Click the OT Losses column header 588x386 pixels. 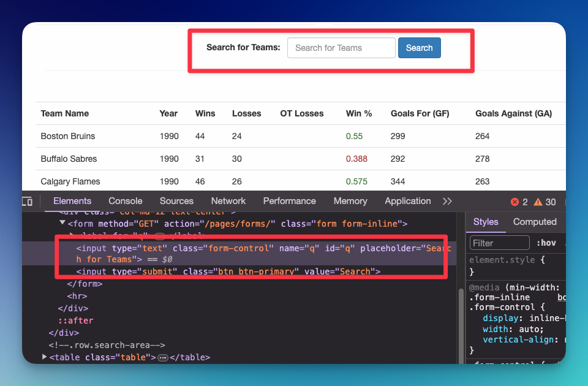click(302, 114)
